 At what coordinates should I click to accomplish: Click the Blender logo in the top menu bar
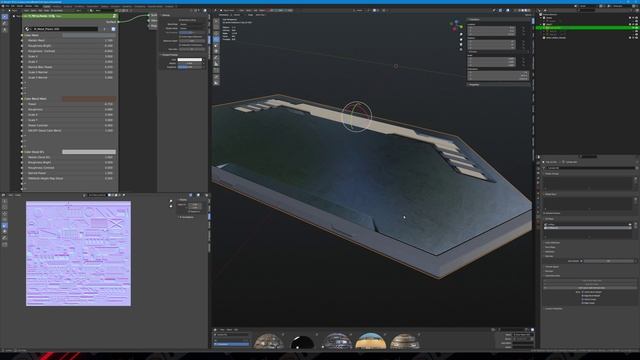3,6
